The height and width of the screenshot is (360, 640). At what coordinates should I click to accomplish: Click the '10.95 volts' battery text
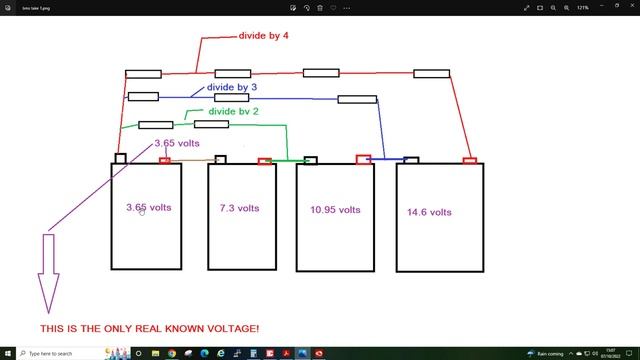point(336,210)
